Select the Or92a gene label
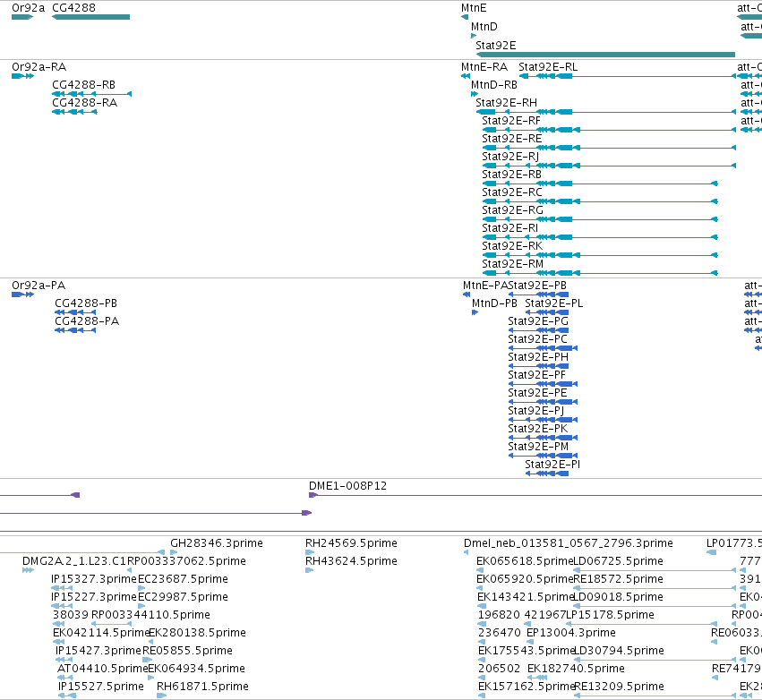This screenshot has width=762, height=700. (28, 8)
